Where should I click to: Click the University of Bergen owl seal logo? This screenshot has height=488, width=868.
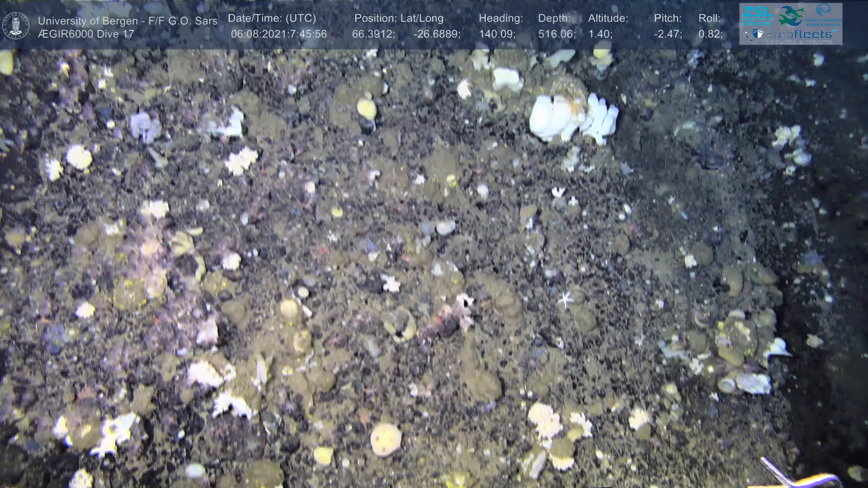(x=16, y=26)
